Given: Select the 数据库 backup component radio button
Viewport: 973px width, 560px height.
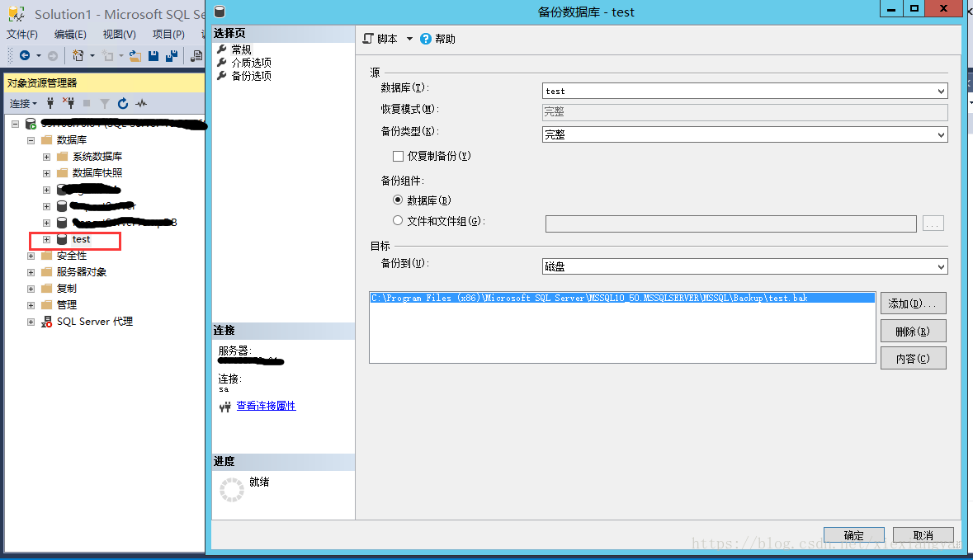Looking at the screenshot, I should (x=397, y=200).
